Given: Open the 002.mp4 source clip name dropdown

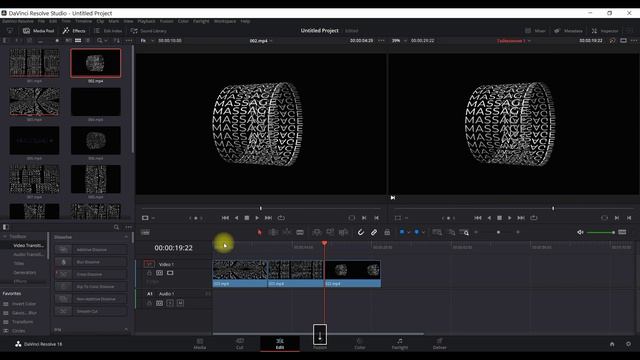Looking at the screenshot, I should [x=261, y=41].
